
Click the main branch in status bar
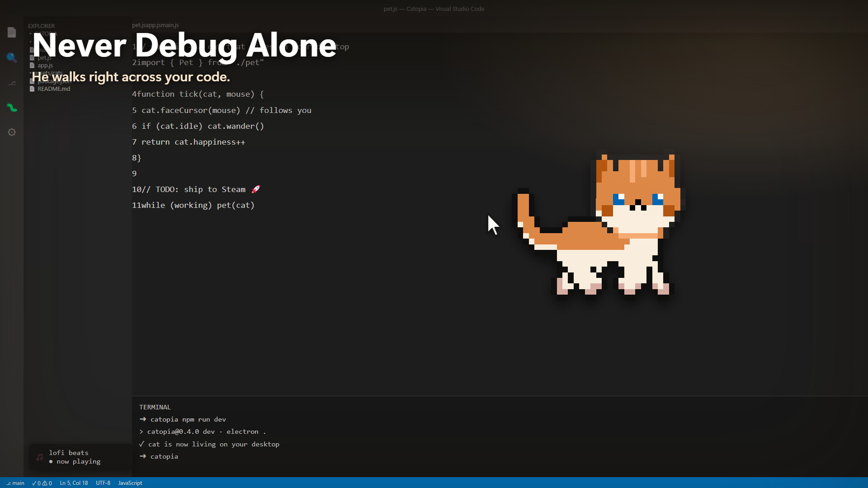click(x=15, y=483)
